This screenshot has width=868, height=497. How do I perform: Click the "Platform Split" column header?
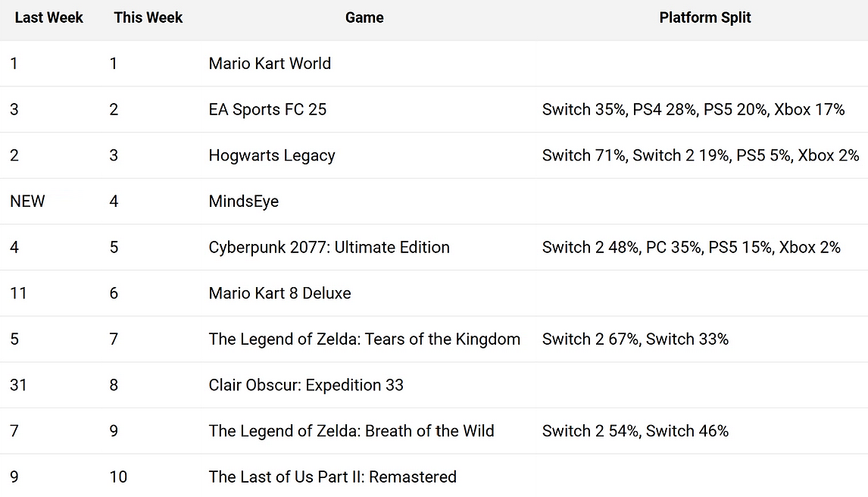[705, 17]
